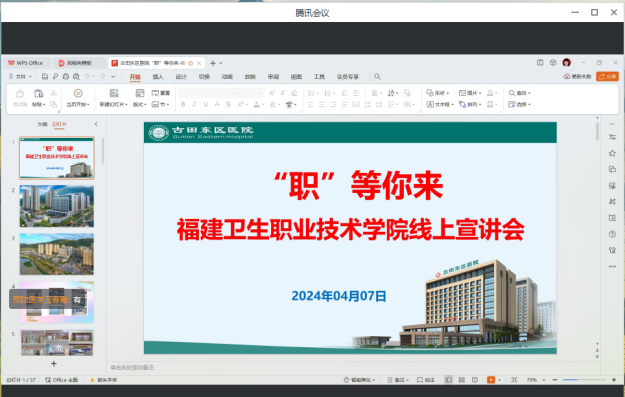Toggle normal view button in status bar
The width and height of the screenshot is (625, 397).
pos(448,380)
